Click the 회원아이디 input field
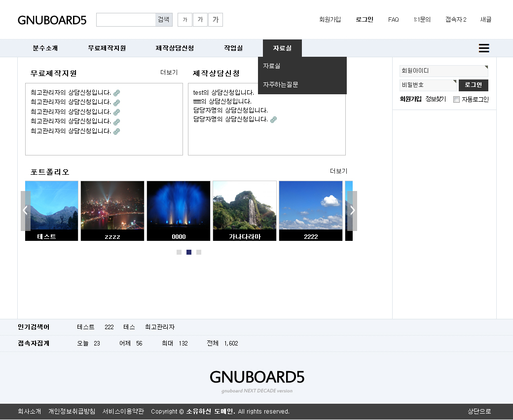513x420 pixels. point(443,71)
